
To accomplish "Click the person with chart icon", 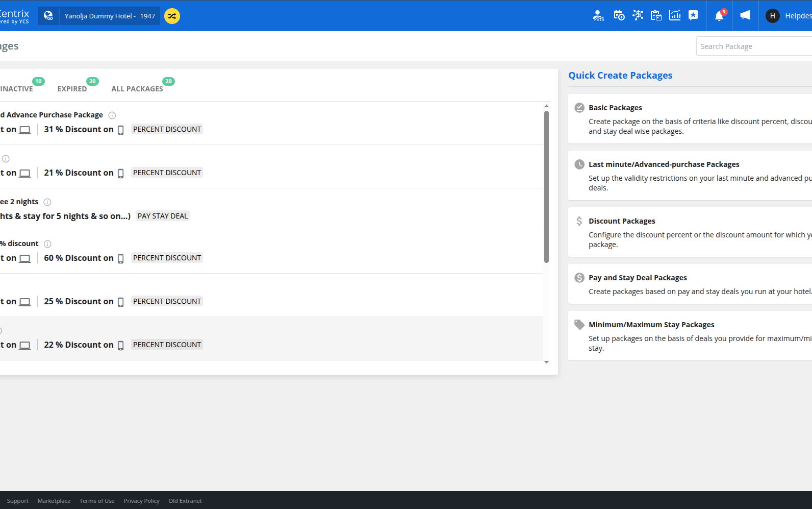I will click(x=598, y=16).
